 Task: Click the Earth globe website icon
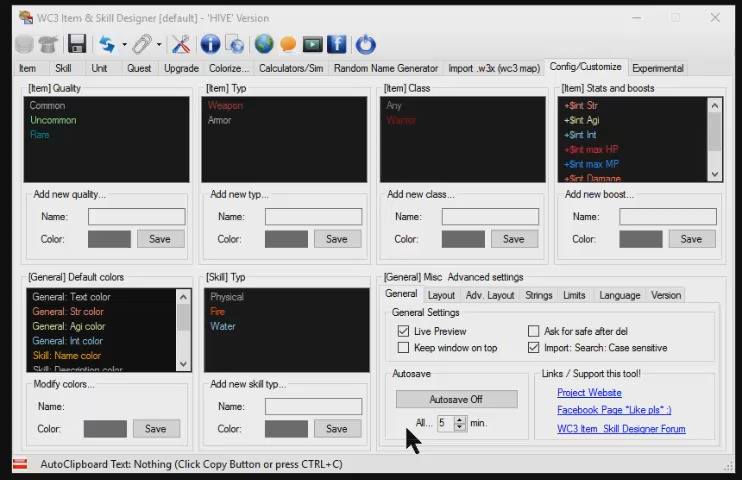(264, 44)
